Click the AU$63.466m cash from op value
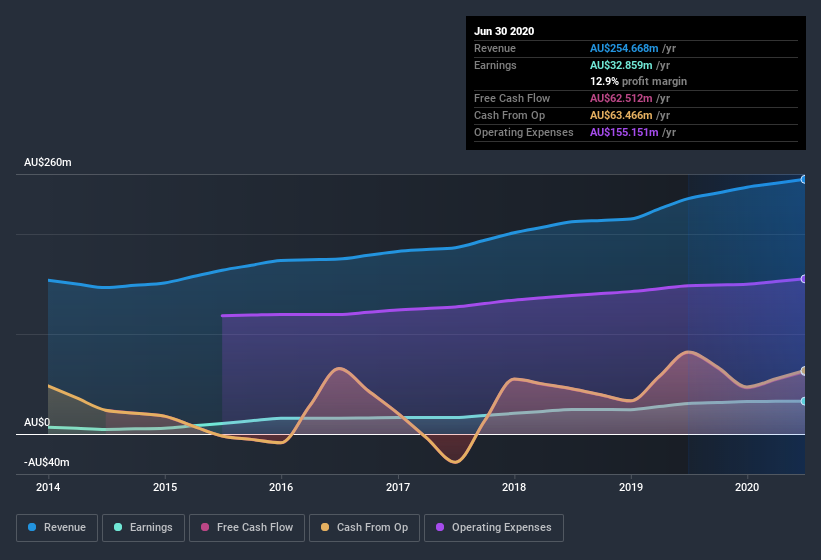Screen dimensions: 821x560 (x=621, y=115)
